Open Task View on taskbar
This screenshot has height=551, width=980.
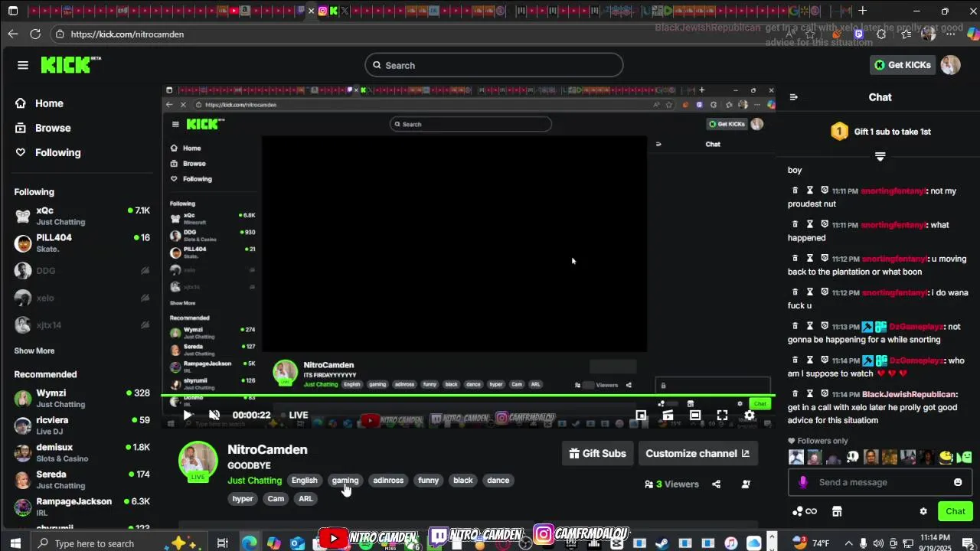click(x=222, y=543)
